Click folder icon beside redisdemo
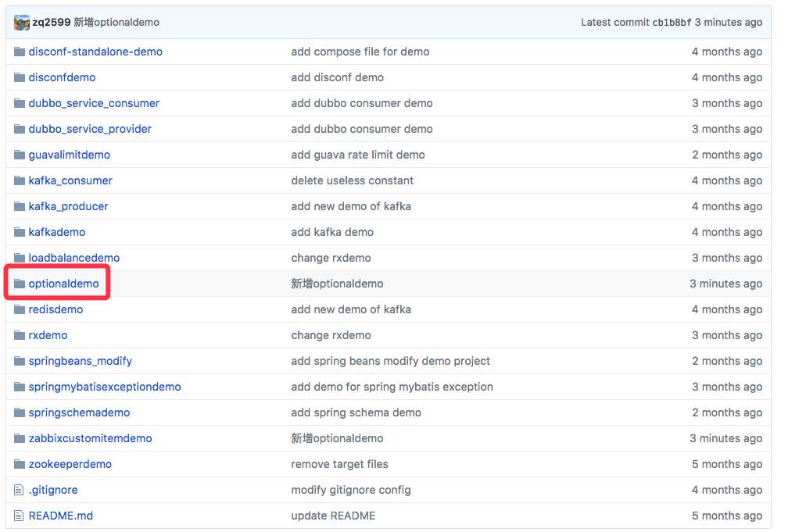The image size is (788, 532). pyautogui.click(x=20, y=309)
